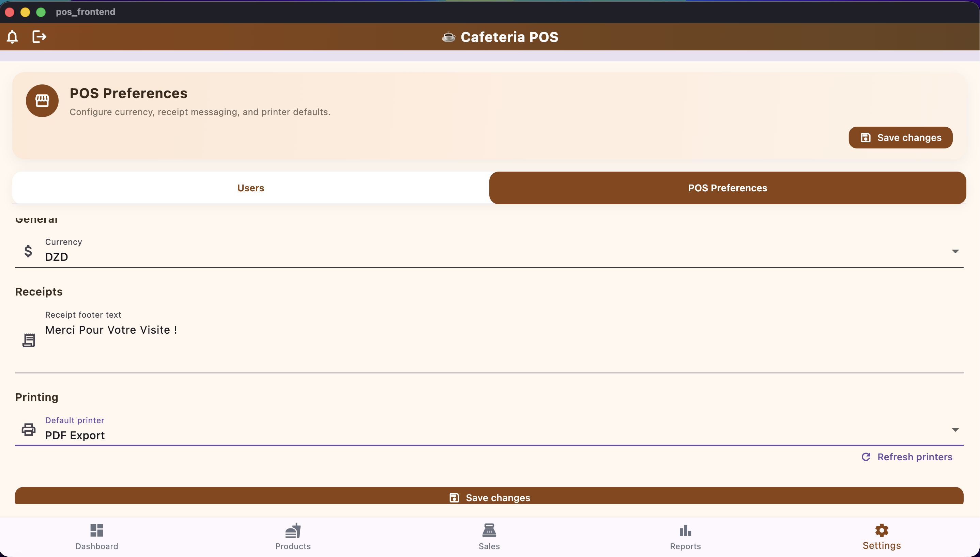Open the Sales register section
The height and width of the screenshot is (557, 980).
click(489, 537)
